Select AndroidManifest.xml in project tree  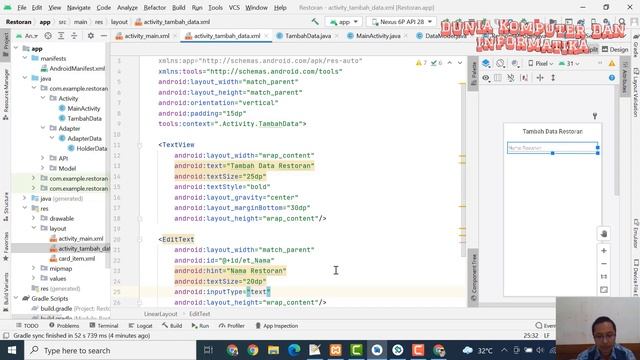coord(73,69)
